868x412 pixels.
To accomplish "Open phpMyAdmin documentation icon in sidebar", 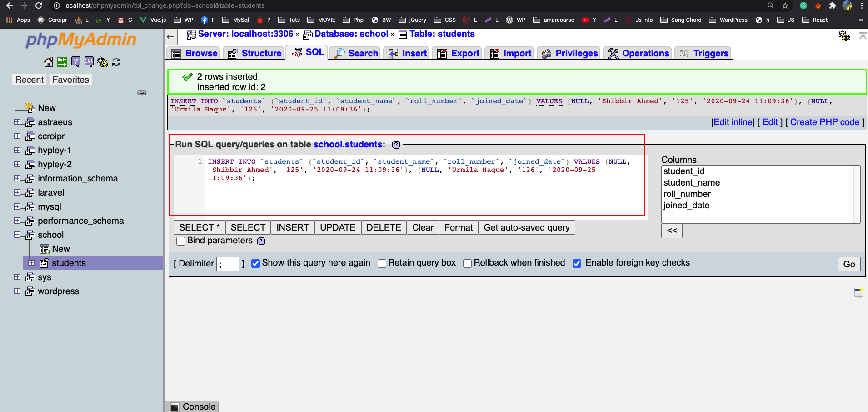I will 75,62.
